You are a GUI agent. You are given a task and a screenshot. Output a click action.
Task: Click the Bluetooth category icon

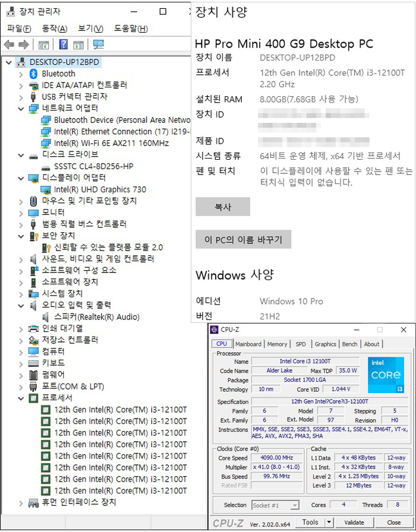[33, 74]
